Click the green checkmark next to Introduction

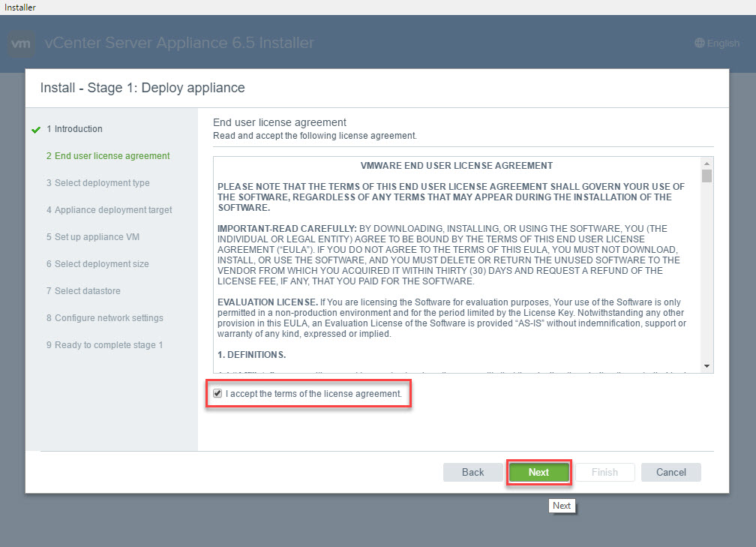pos(36,130)
